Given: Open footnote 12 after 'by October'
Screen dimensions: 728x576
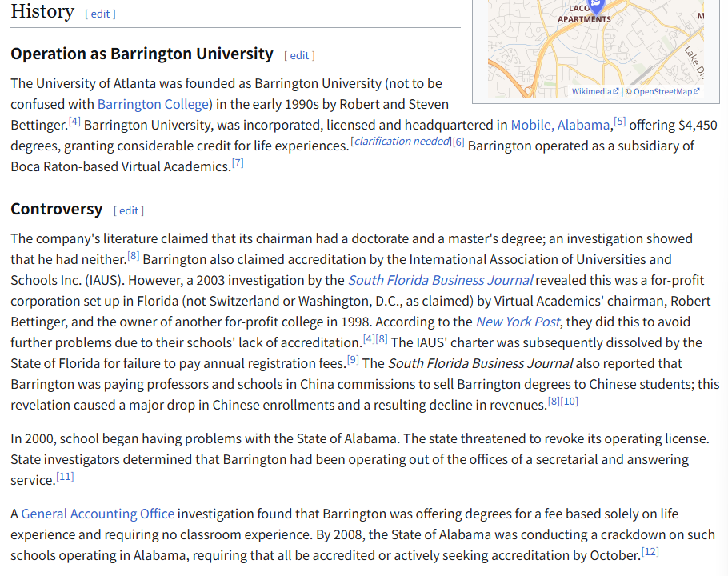Looking at the screenshot, I should point(650,552).
